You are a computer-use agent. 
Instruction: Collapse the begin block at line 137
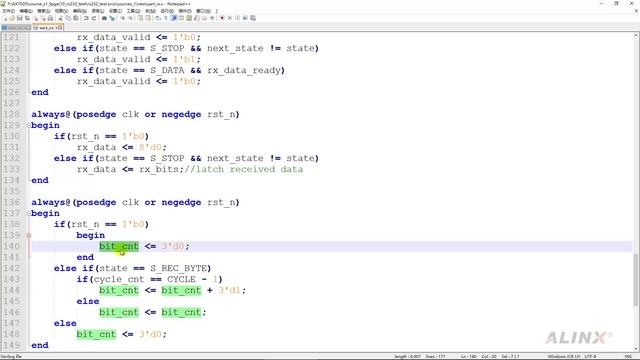(29, 213)
